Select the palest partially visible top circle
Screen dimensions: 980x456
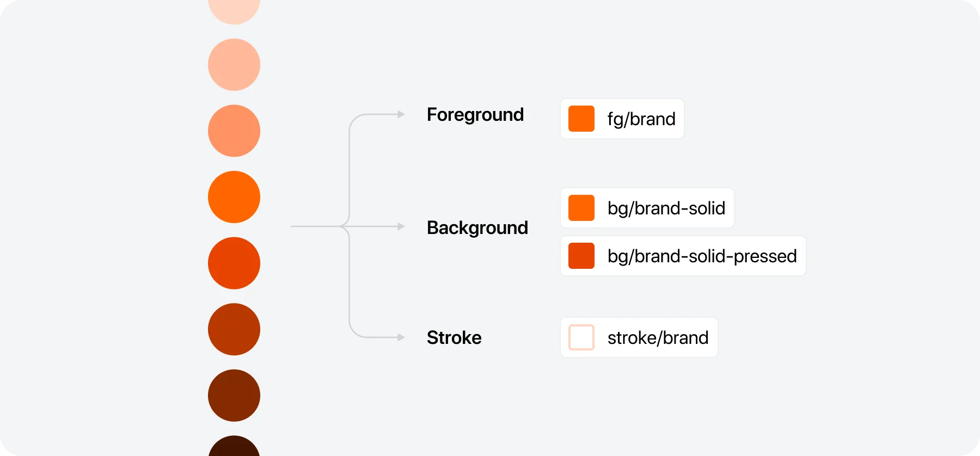[x=234, y=11]
